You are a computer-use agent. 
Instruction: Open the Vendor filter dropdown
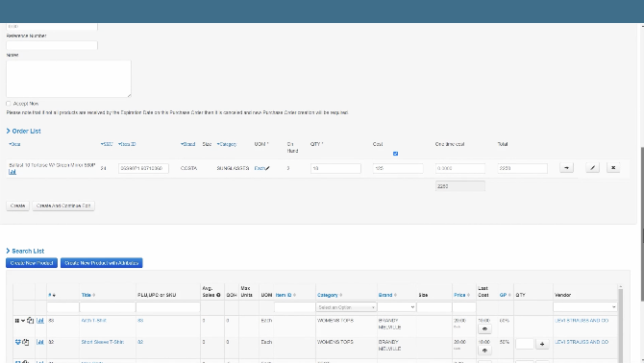[584, 307]
